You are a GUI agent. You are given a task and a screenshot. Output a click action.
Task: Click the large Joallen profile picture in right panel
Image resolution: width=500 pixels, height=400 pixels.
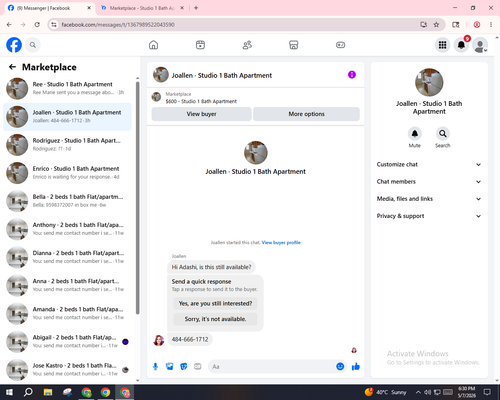click(x=429, y=82)
